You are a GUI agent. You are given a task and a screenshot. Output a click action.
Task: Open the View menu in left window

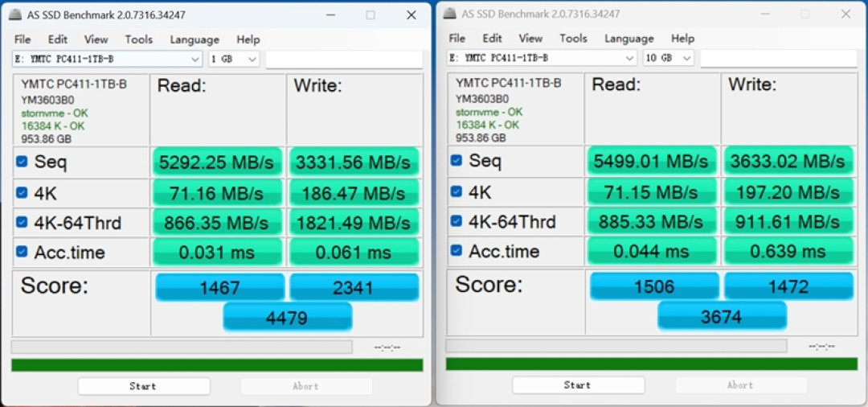pos(96,39)
